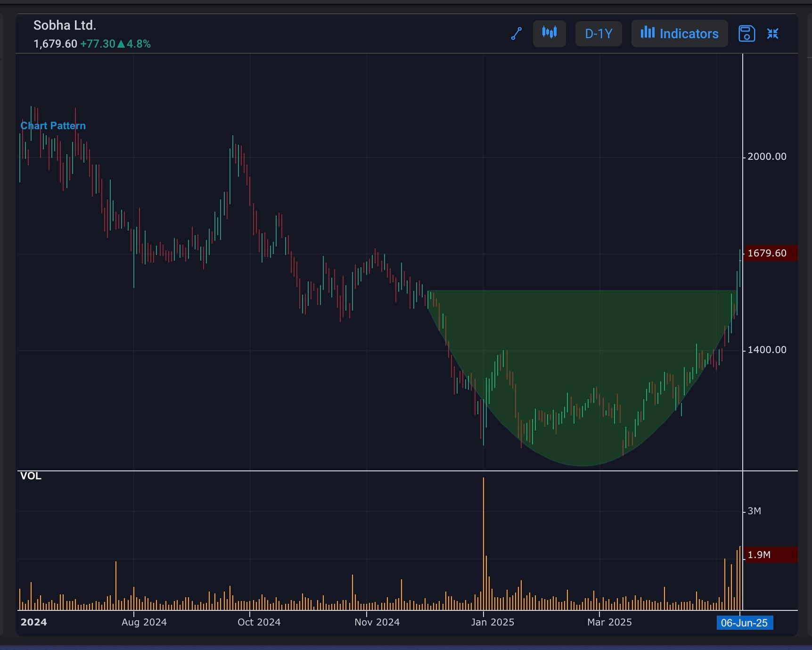Click the 1679.60 current price tag on axis

[x=770, y=253]
